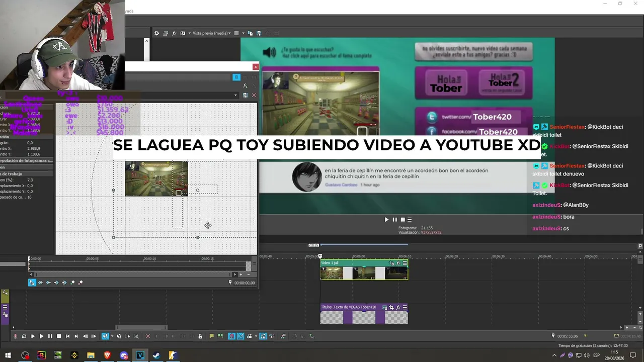
Task: Open Video Output FX in the preview toolbar
Action: point(174,33)
